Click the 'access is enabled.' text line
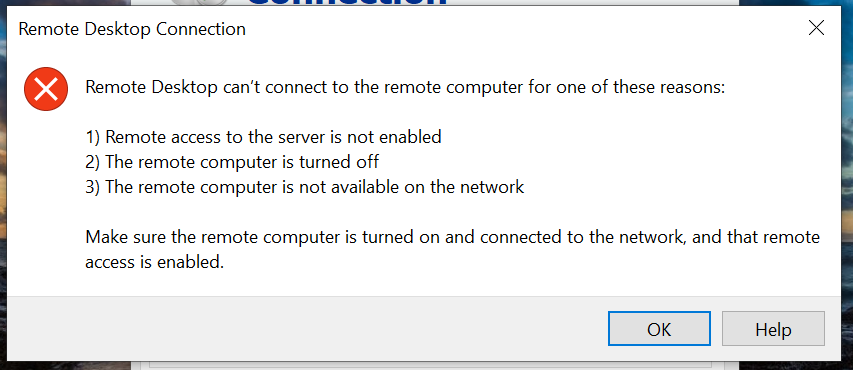 point(154,262)
